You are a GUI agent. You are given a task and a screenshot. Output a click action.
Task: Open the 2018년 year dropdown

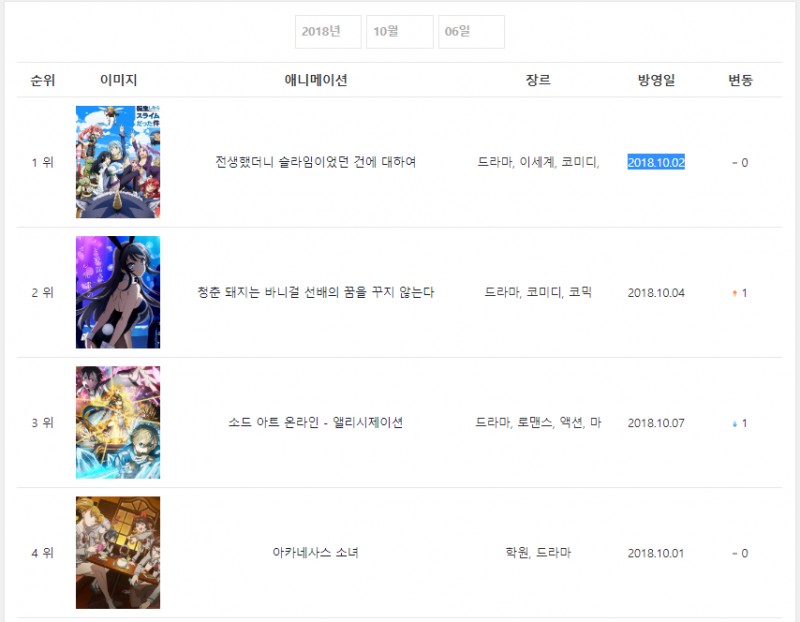click(x=327, y=32)
